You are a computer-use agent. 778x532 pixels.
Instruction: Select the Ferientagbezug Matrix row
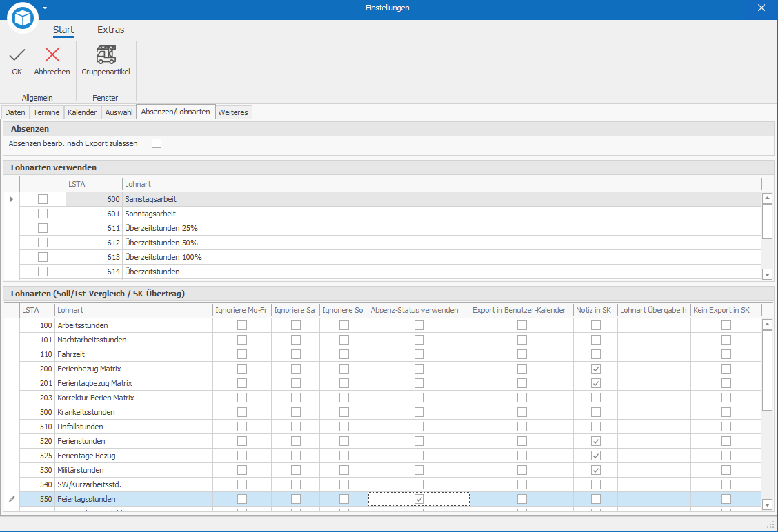click(390, 383)
